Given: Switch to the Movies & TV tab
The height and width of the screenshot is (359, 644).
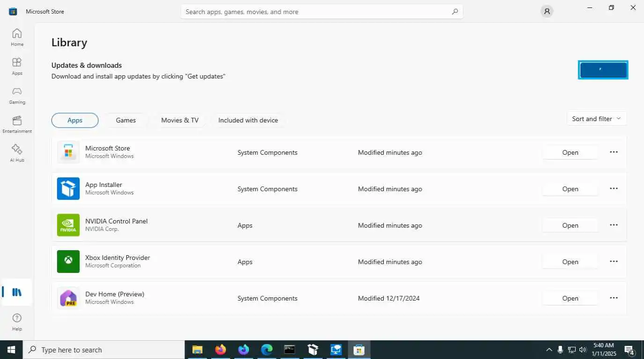Looking at the screenshot, I should click(180, 120).
